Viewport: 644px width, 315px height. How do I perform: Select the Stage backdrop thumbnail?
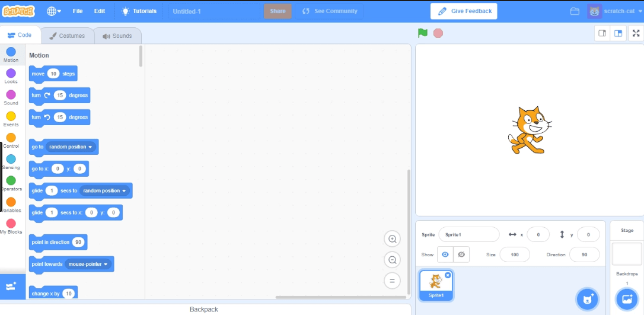click(627, 254)
